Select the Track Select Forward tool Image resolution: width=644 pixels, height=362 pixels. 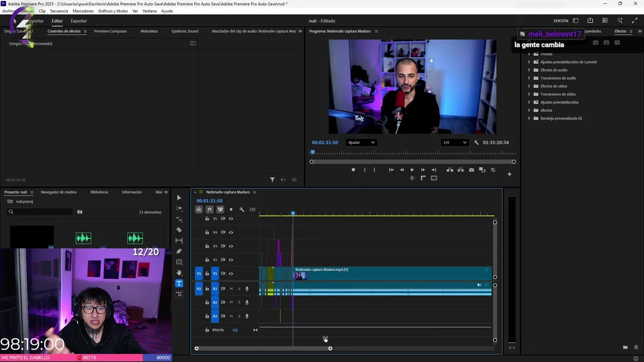coord(179,208)
